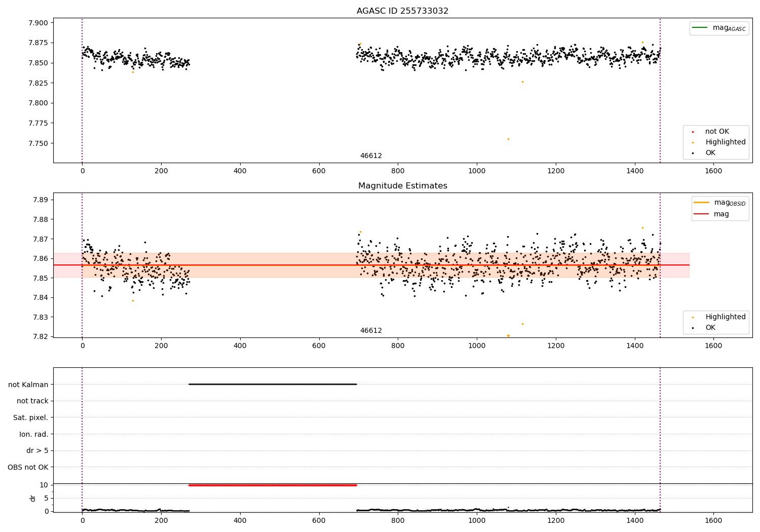This screenshot has width=760, height=532.
Task: Click the 7.800 y-axis tick label
Action: (x=38, y=103)
